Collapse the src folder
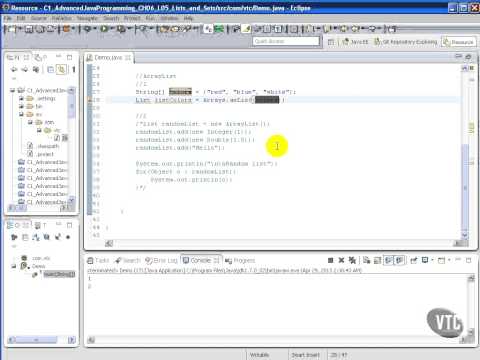Image resolution: width=480 pixels, height=360 pixels. pyautogui.click(x=21, y=114)
